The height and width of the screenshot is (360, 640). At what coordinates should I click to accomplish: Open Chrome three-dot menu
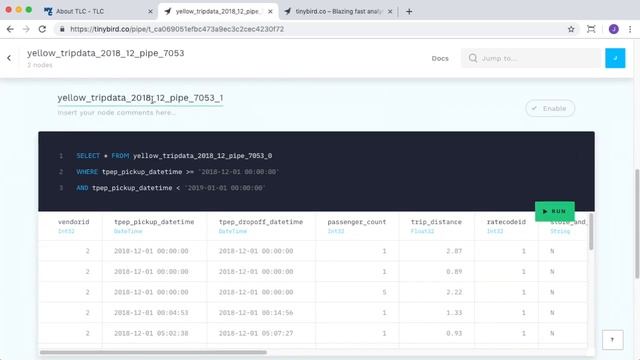(630, 29)
